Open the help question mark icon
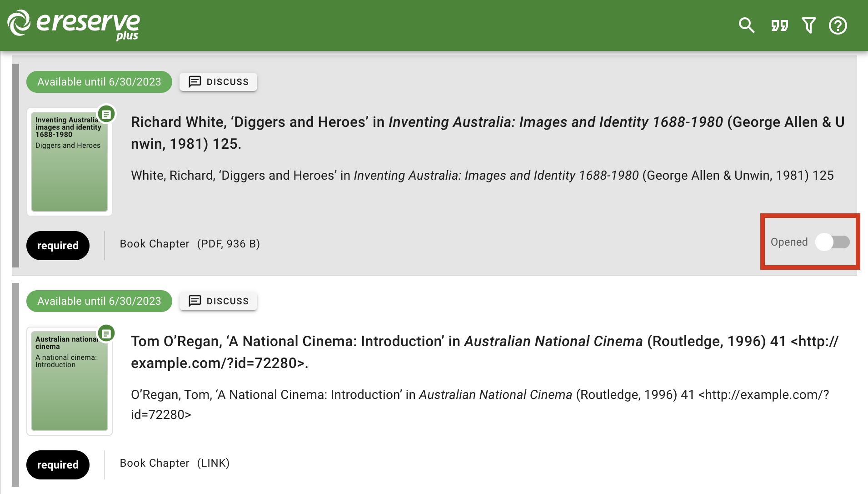 click(838, 25)
